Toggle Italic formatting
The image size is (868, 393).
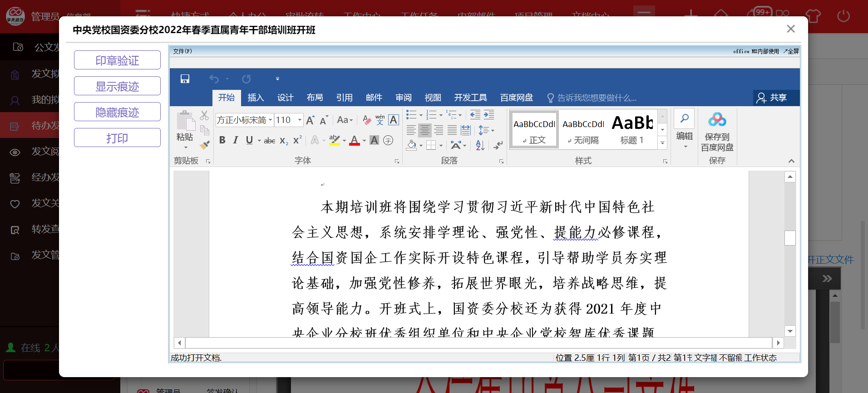[x=235, y=140]
